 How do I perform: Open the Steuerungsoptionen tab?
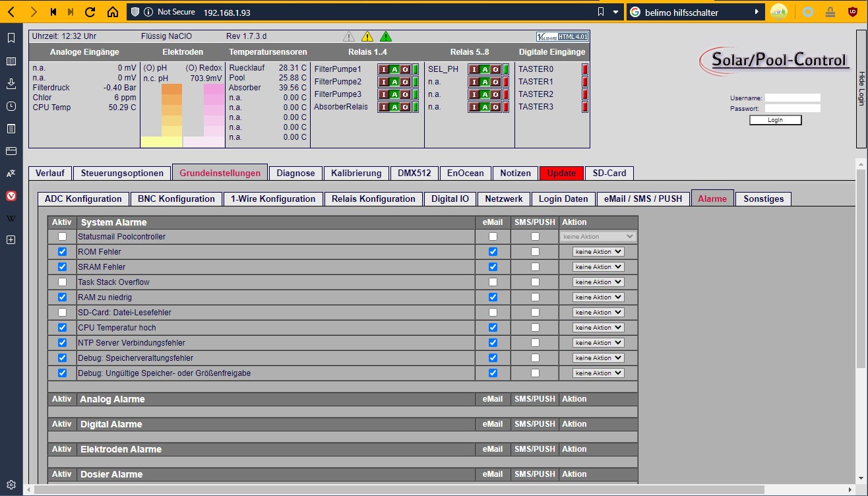pos(122,173)
